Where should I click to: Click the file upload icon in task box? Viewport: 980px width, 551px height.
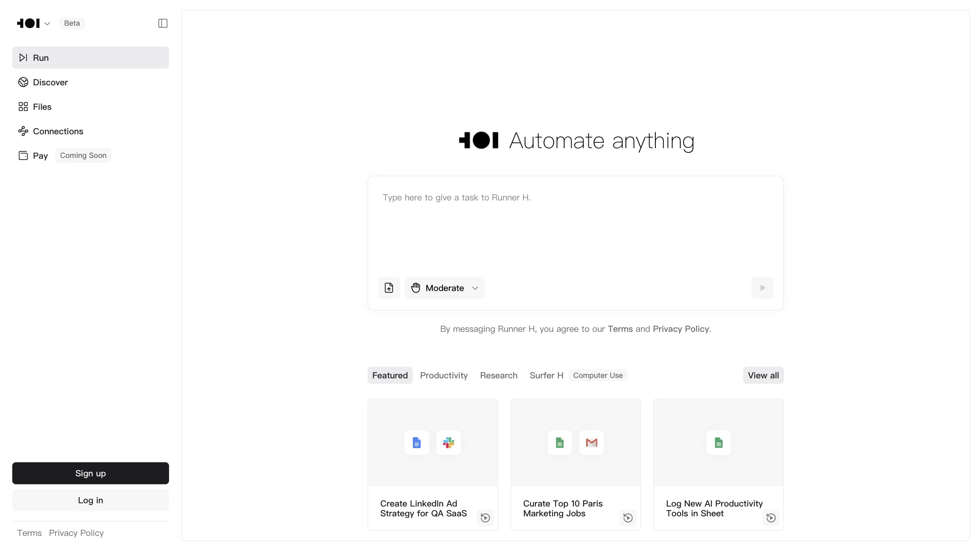tap(389, 288)
